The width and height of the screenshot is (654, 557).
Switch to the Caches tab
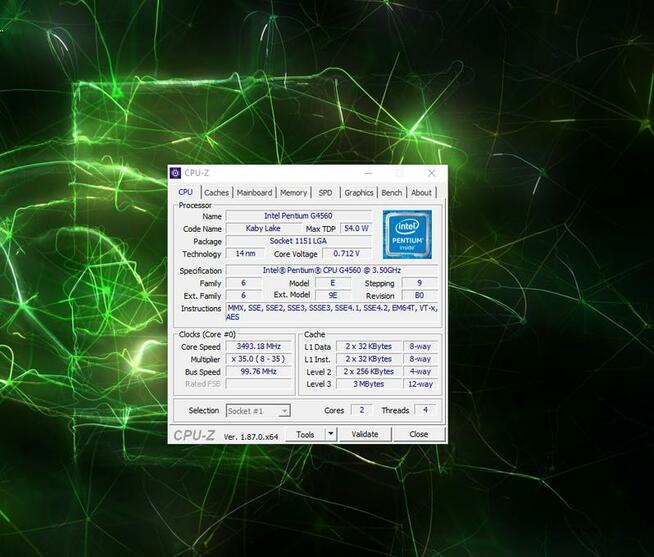[216, 193]
